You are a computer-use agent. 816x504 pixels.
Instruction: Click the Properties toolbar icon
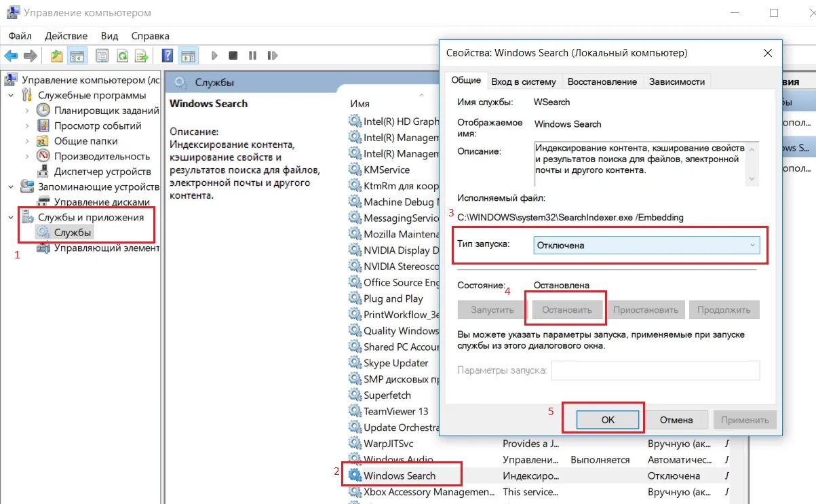pos(102,55)
